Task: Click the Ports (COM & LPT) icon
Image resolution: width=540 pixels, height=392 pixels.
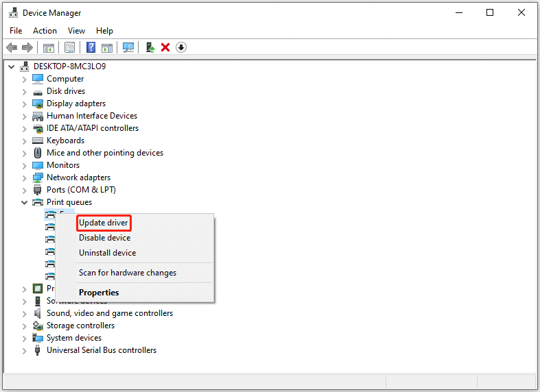Action: (x=38, y=190)
